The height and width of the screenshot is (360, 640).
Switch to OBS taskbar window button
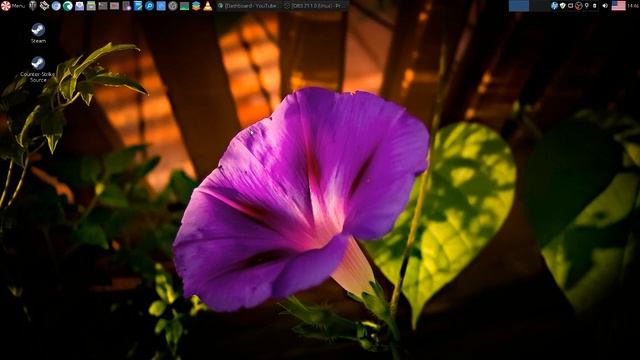(x=315, y=6)
